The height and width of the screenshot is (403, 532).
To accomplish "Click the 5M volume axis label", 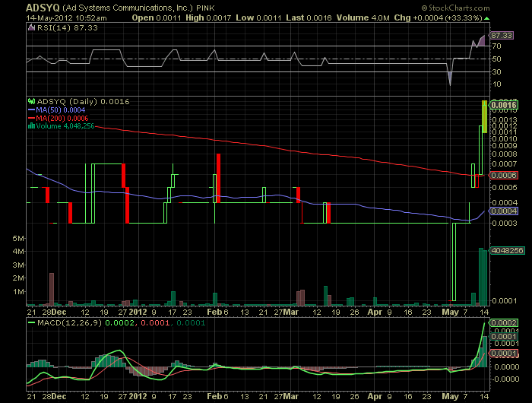I will [x=18, y=238].
